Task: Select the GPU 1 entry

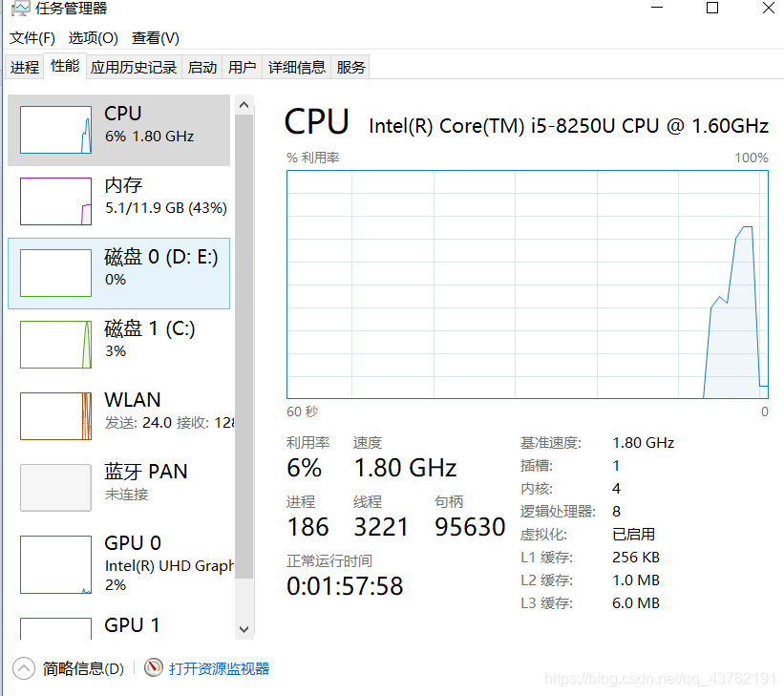Action: coord(119,626)
